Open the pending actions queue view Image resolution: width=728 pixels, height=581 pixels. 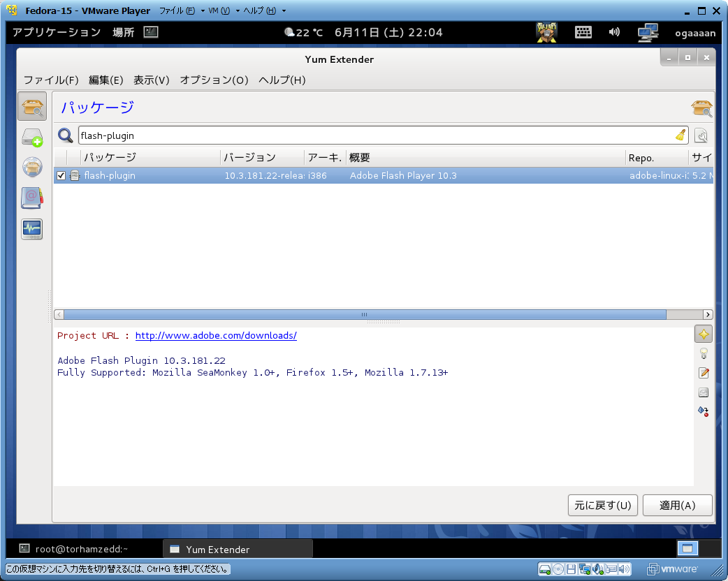pos(32,138)
